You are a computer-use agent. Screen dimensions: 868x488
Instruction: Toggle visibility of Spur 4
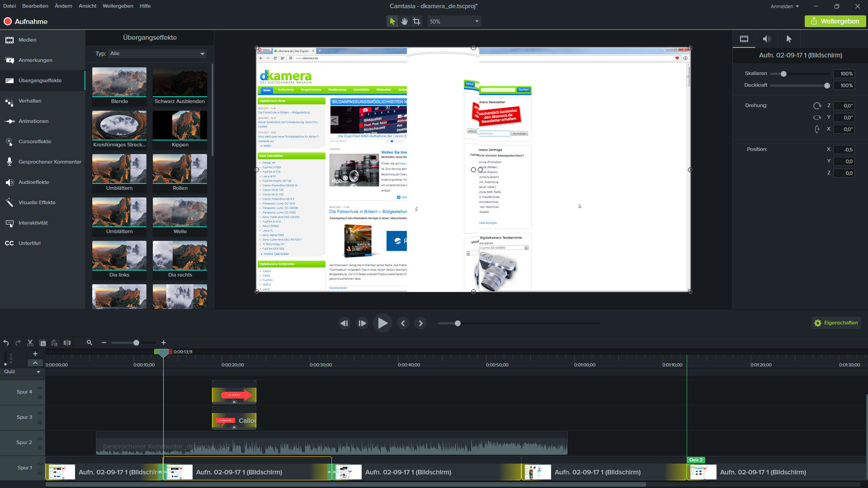pos(40,388)
